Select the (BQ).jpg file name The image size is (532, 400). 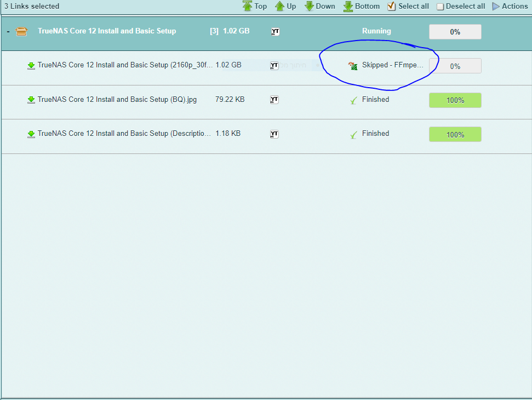click(x=117, y=99)
